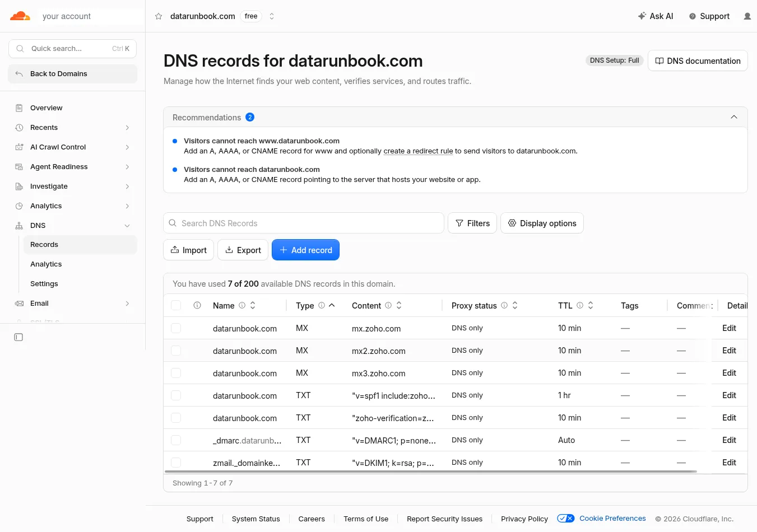Click the info icon beside Proxy status

click(x=504, y=305)
